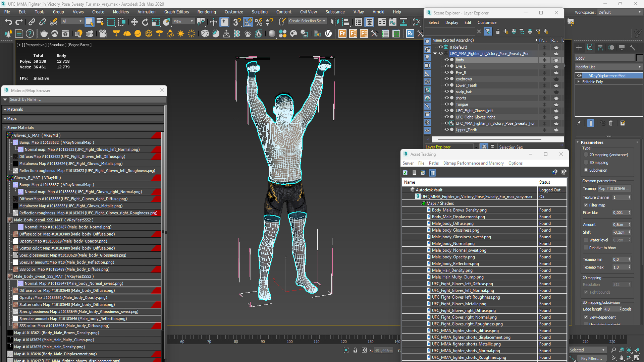Click the teapot Render Setup icon

click(x=44, y=34)
